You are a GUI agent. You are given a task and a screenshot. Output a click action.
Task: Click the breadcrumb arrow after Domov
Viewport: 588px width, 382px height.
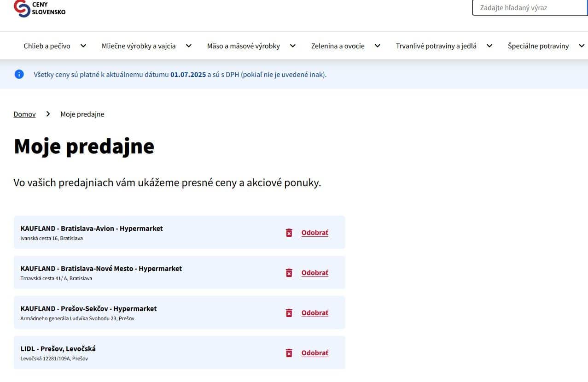pos(48,114)
